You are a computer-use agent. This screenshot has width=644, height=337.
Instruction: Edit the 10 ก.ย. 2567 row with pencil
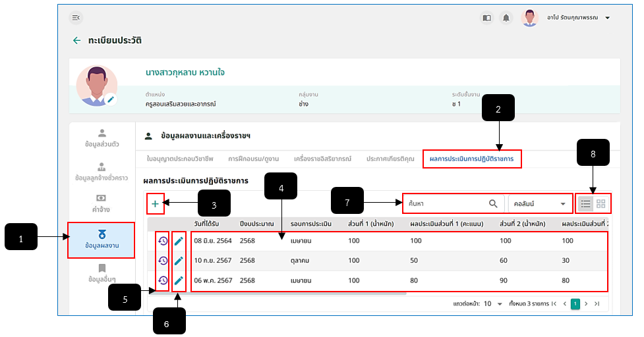[179, 261]
